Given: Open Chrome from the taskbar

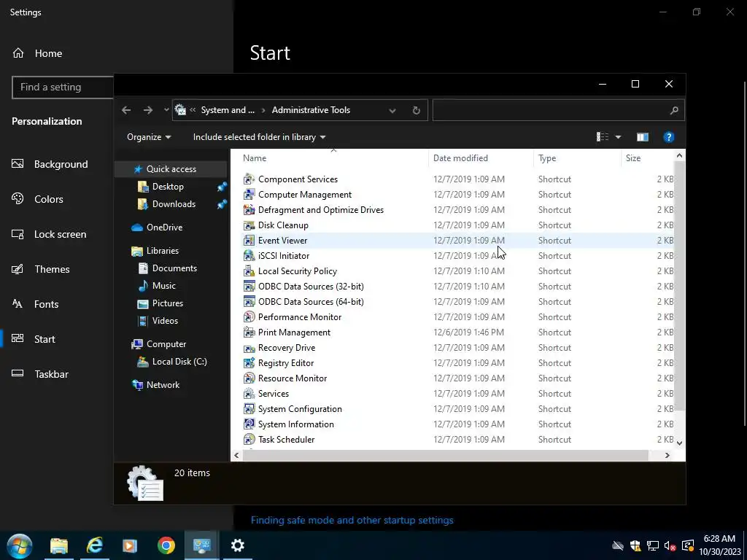Looking at the screenshot, I should pos(166,545).
